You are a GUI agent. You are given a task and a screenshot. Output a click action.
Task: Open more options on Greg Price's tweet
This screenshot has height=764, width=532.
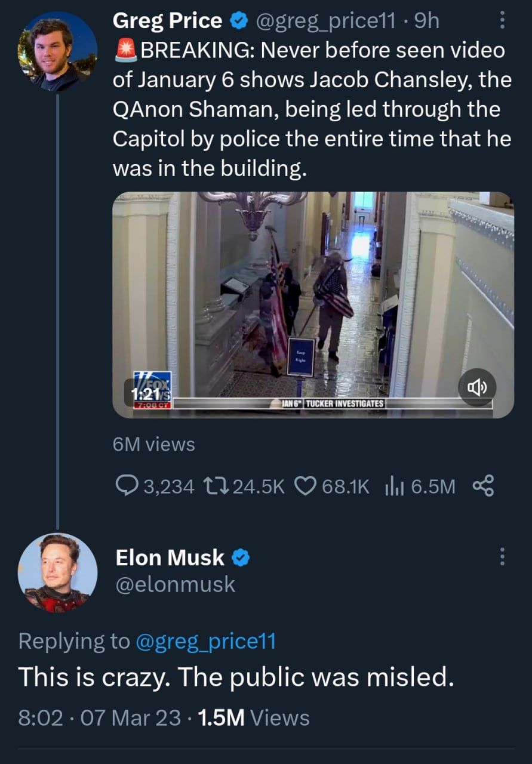(x=502, y=21)
